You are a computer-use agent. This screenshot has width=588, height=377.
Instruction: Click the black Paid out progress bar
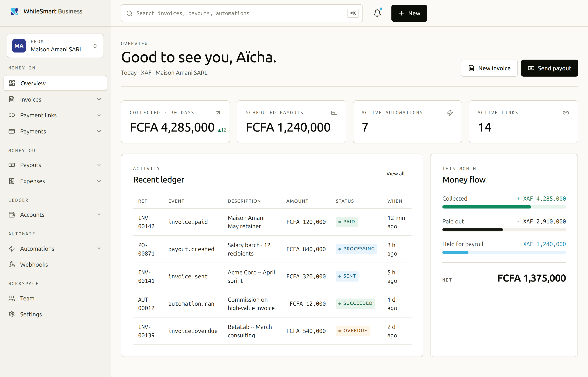[x=504, y=230]
